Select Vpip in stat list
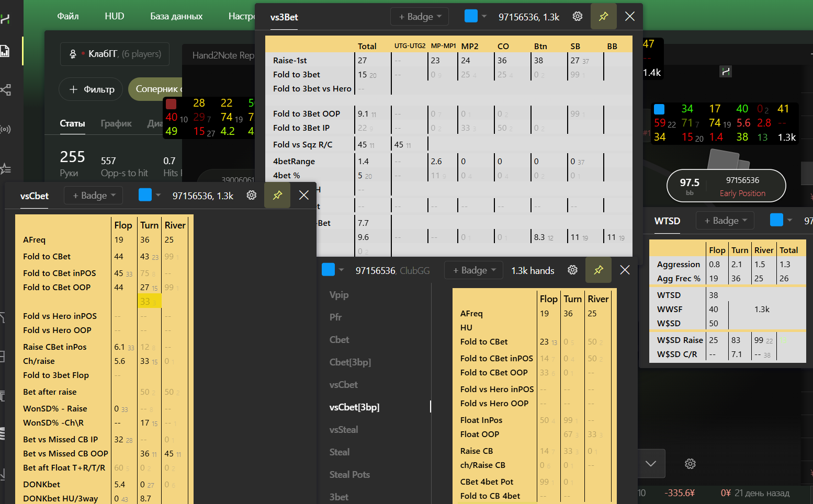This screenshot has height=504, width=813. (x=339, y=295)
